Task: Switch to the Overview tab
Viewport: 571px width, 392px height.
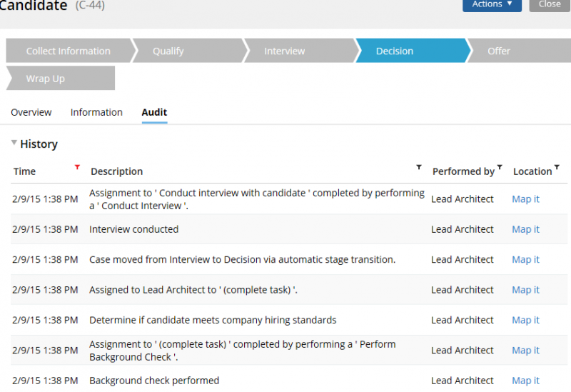Action: (31, 112)
